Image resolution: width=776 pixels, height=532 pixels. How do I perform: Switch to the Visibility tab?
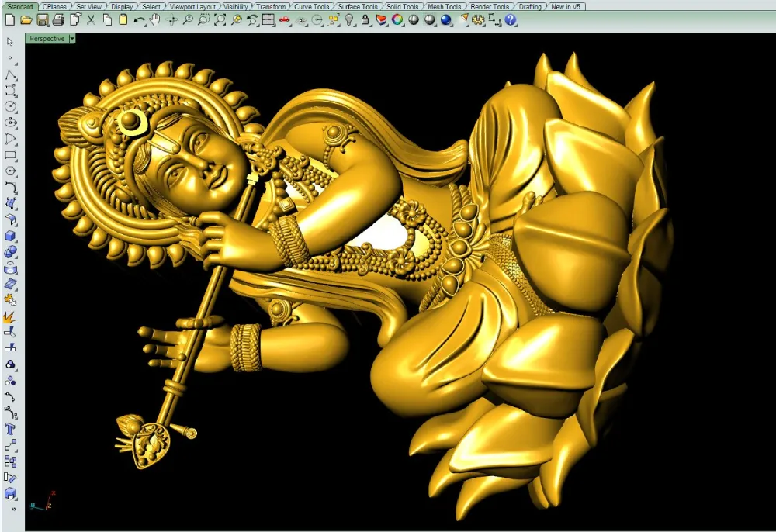pyautogui.click(x=236, y=7)
